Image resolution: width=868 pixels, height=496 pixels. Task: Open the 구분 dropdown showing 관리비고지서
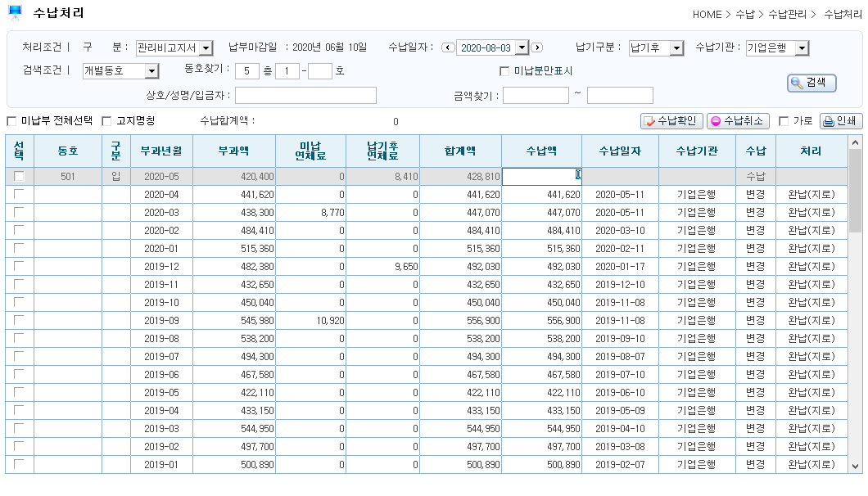206,48
